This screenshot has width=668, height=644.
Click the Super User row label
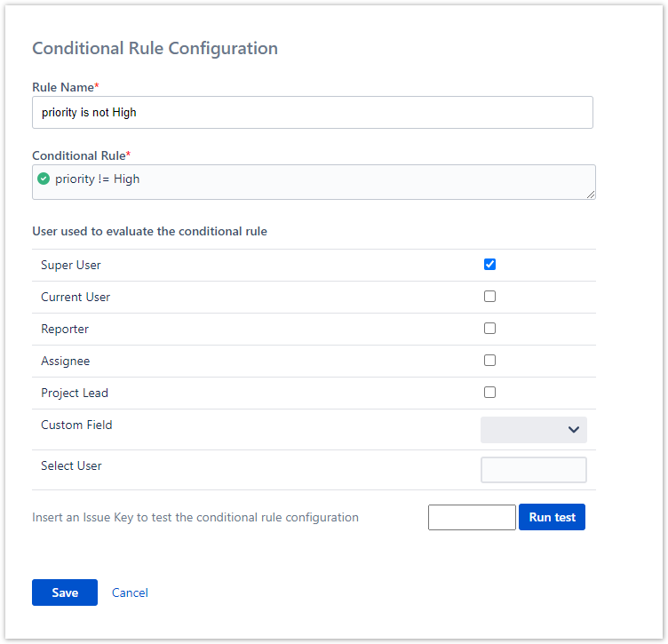pyautogui.click(x=71, y=265)
